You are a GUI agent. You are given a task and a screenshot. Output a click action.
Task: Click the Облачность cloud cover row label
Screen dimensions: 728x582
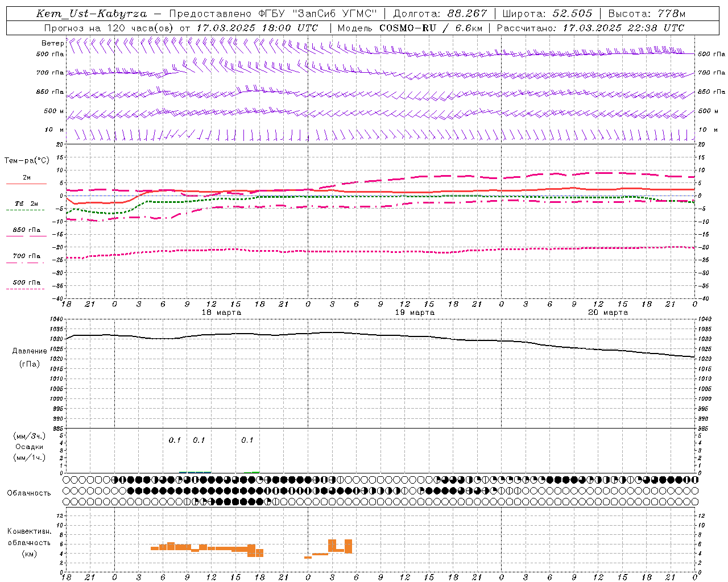29,493
